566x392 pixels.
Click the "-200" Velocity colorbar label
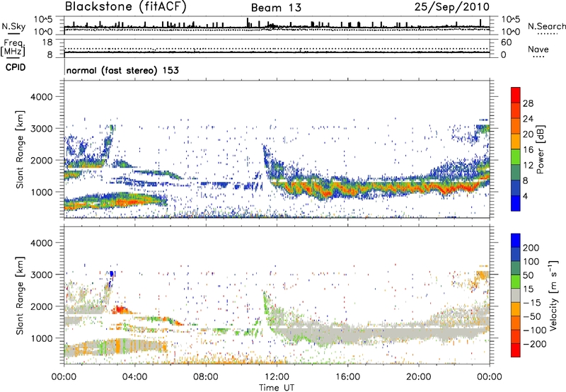point(534,344)
